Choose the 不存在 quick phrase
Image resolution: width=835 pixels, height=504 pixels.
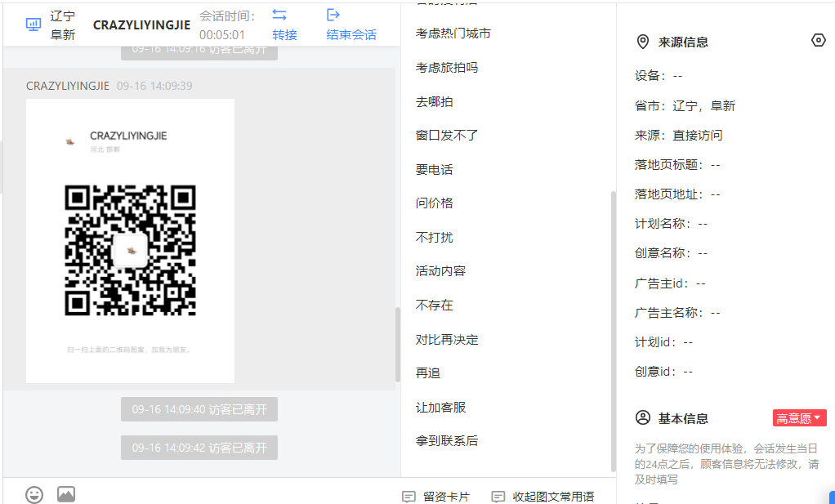tap(434, 305)
